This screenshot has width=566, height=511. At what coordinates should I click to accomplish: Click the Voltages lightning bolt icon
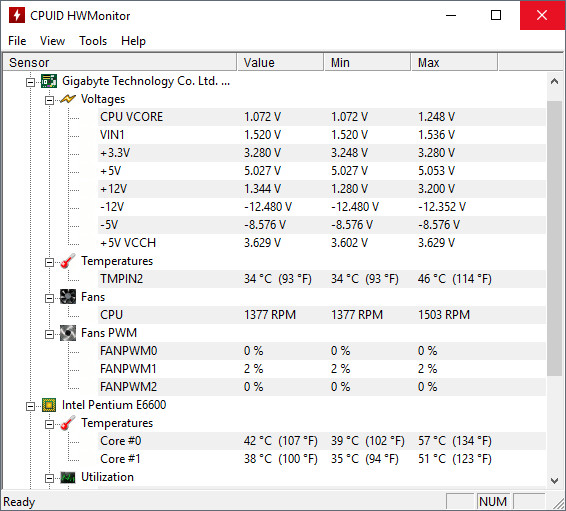68,99
